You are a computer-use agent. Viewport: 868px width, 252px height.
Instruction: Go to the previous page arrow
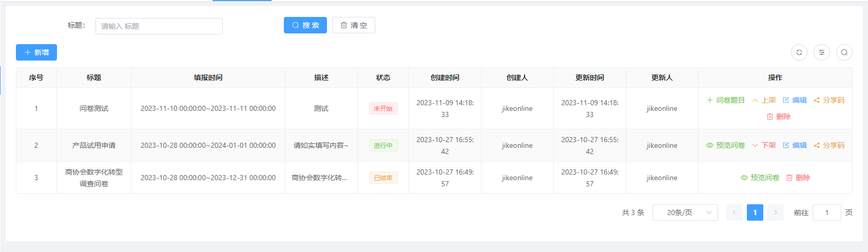click(734, 212)
